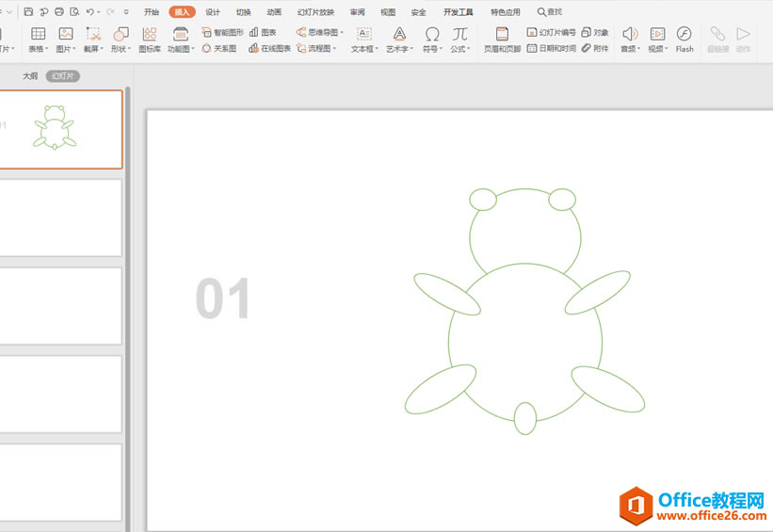Click the Date and Time (日期和时间) button
This screenshot has width=773, height=532.
(x=552, y=48)
